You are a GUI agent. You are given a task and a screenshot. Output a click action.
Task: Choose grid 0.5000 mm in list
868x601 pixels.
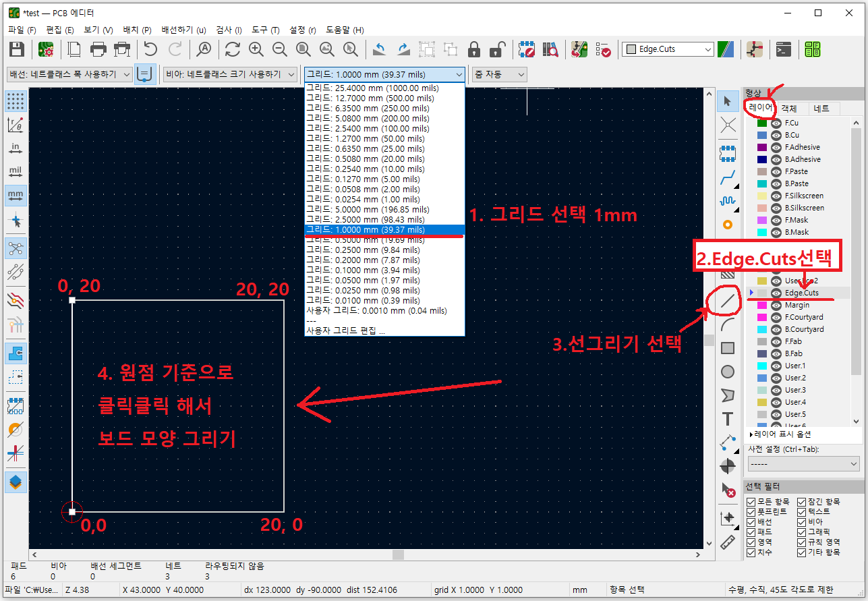[x=384, y=239]
